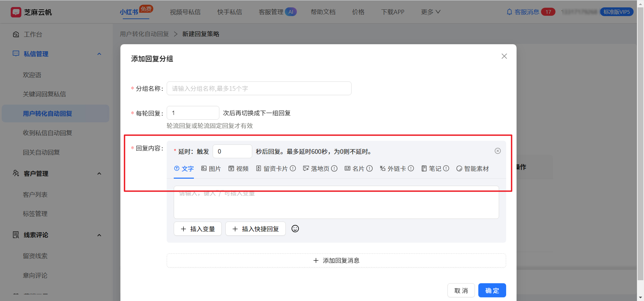644x301 pixels.
Task: Click the 插入快捷回复 button
Action: tap(256, 229)
